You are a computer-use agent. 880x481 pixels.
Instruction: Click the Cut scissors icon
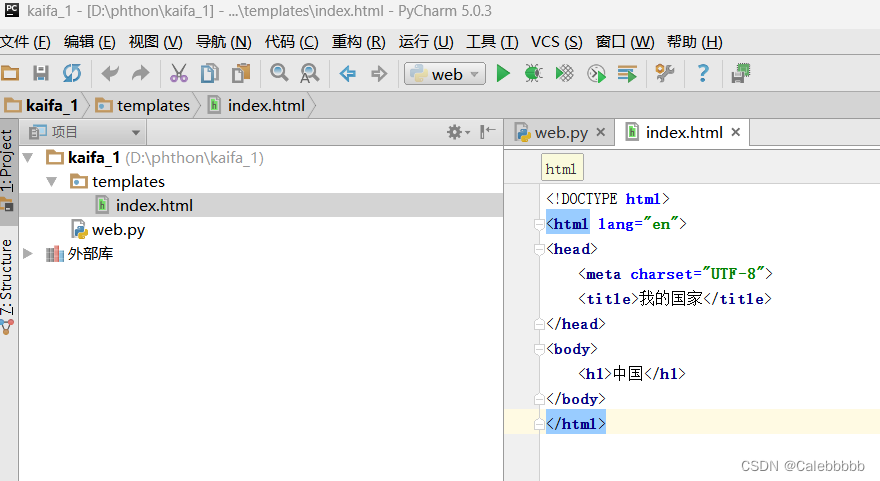(x=179, y=74)
